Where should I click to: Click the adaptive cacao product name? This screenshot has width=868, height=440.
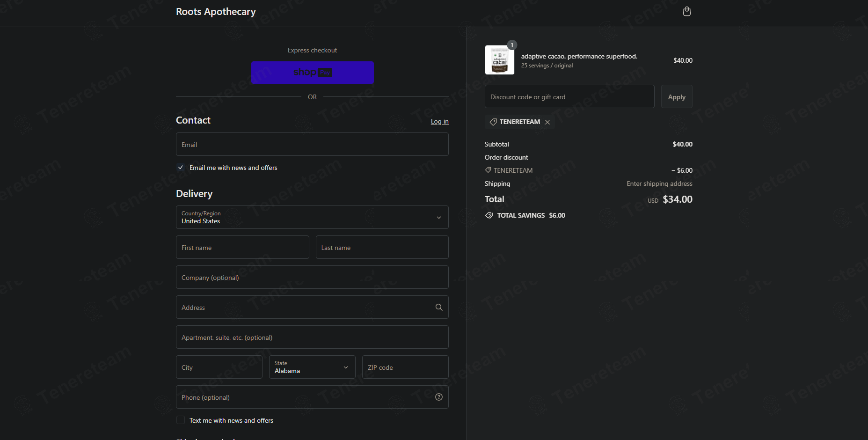[579, 56]
